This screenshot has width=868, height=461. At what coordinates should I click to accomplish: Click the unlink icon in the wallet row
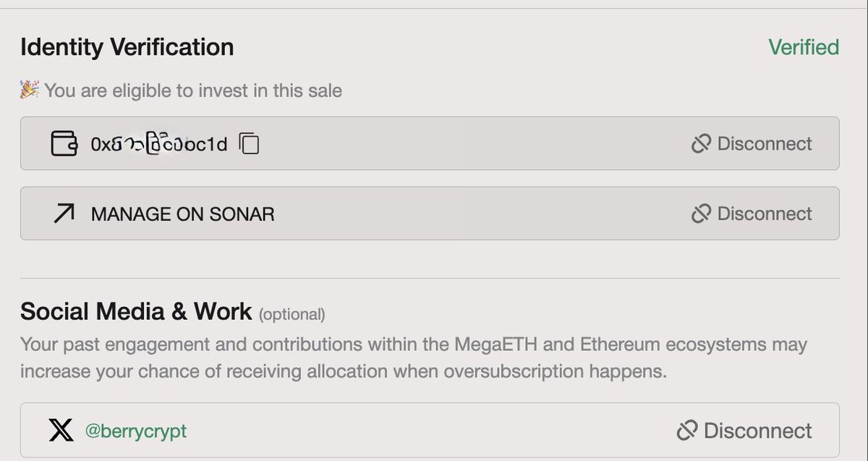700,143
